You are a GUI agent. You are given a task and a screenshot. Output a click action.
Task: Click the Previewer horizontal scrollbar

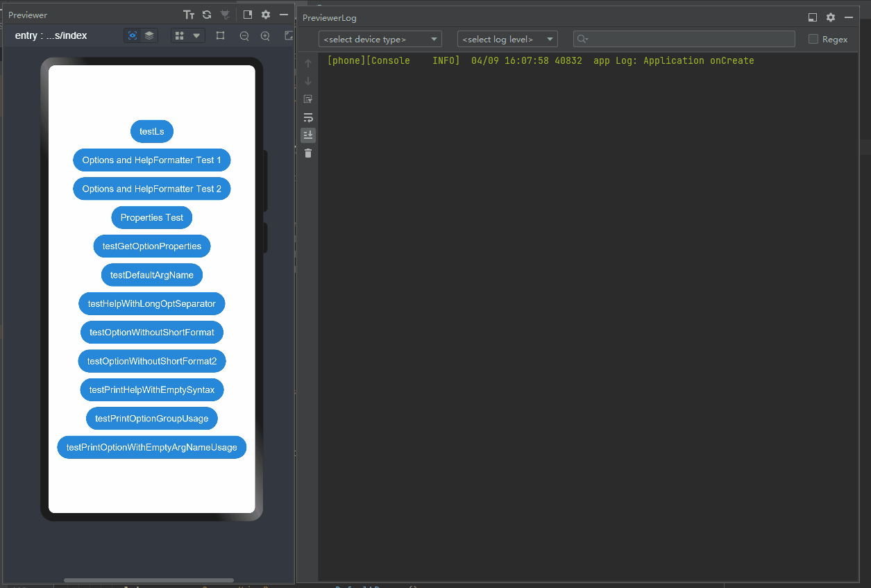(149, 580)
